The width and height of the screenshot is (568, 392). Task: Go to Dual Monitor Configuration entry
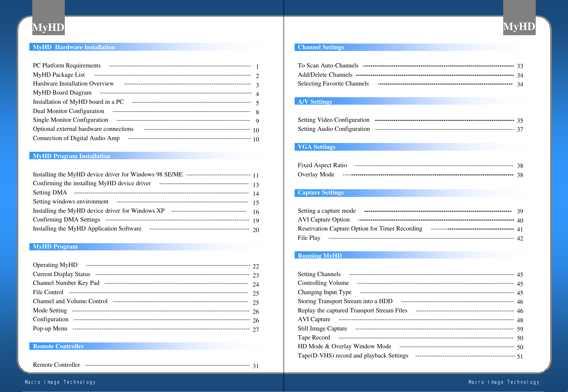coord(68,111)
